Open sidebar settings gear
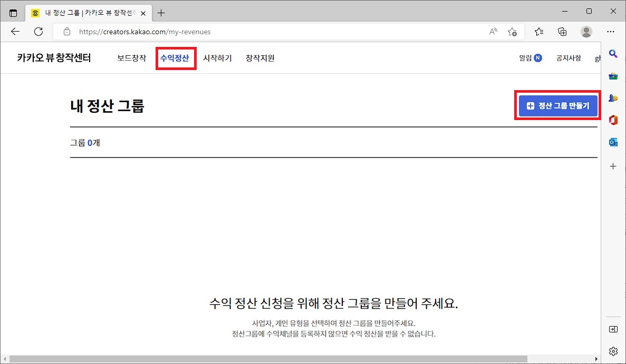The height and width of the screenshot is (364, 626). (x=613, y=351)
